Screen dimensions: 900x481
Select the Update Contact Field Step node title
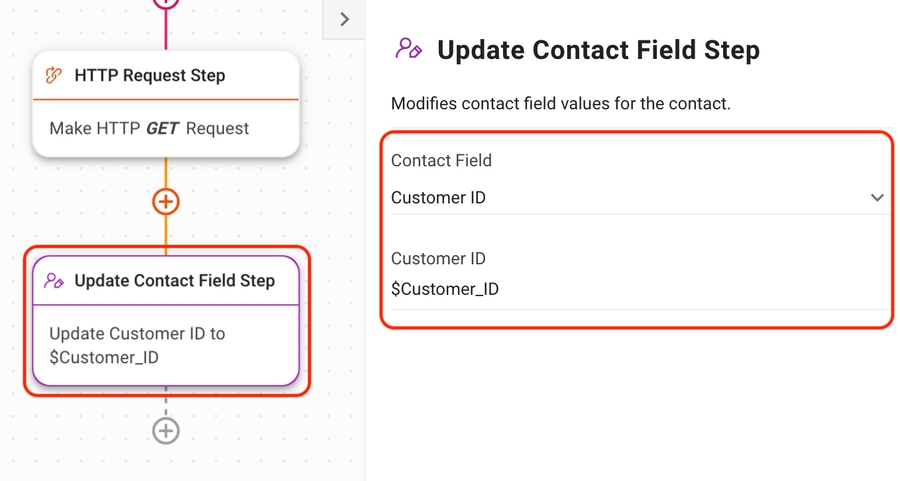(174, 281)
